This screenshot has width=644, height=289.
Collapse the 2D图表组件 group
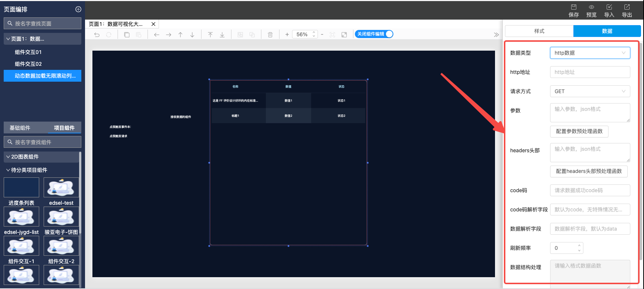click(x=8, y=157)
